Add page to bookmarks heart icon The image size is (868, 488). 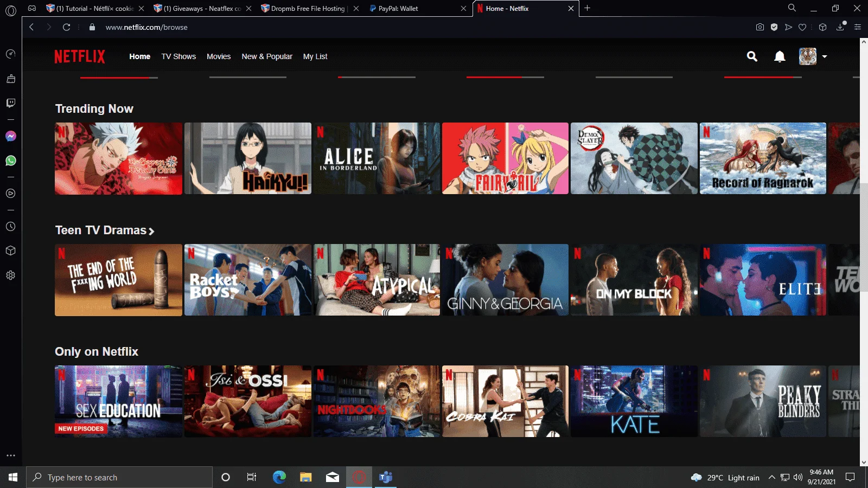(802, 27)
